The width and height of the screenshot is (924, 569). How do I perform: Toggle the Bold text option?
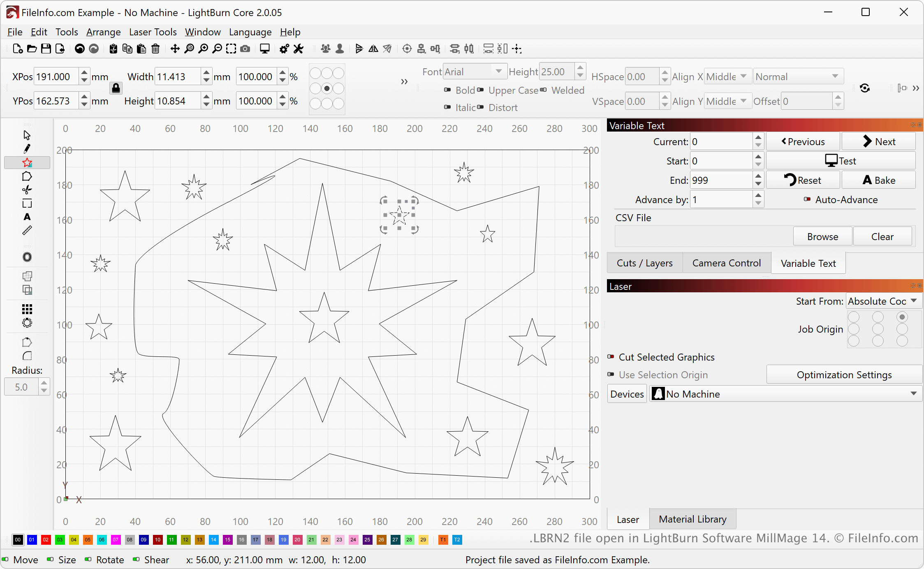tap(447, 90)
